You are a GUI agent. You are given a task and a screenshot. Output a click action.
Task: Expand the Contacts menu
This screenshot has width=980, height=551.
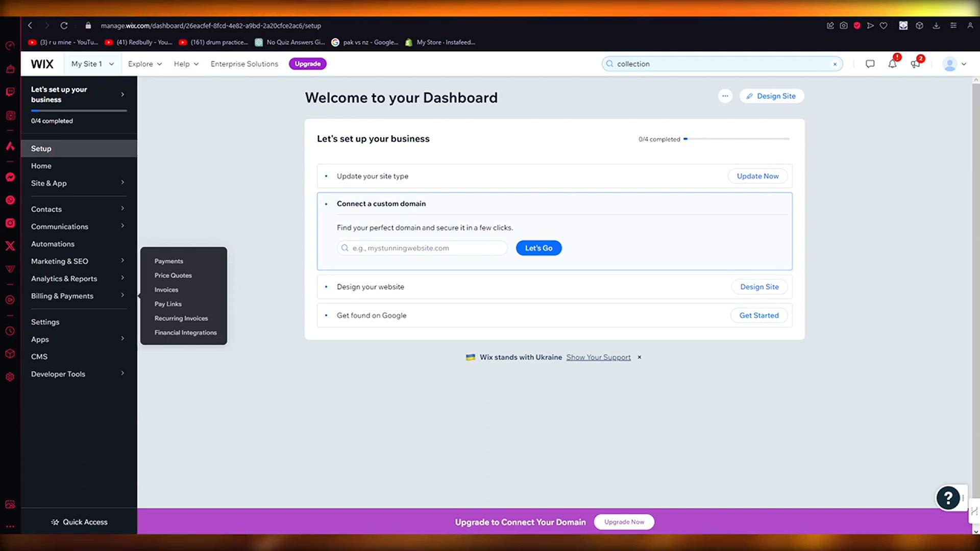pos(79,209)
